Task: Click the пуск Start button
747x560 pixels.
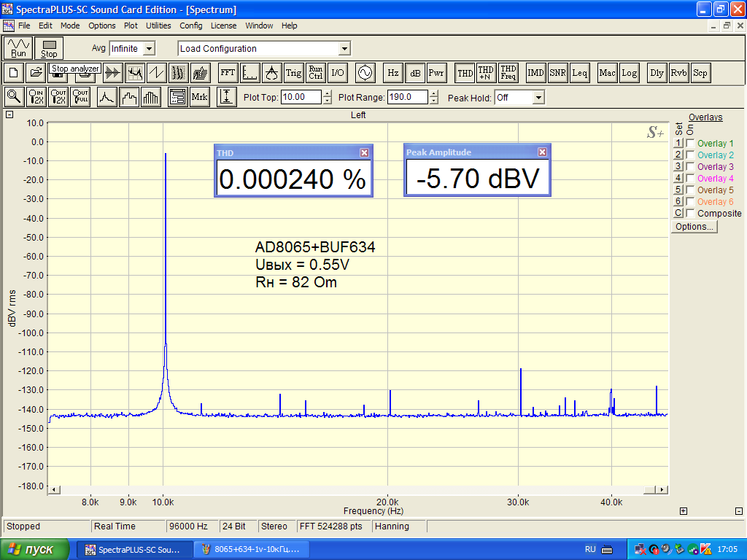Action: [35, 549]
